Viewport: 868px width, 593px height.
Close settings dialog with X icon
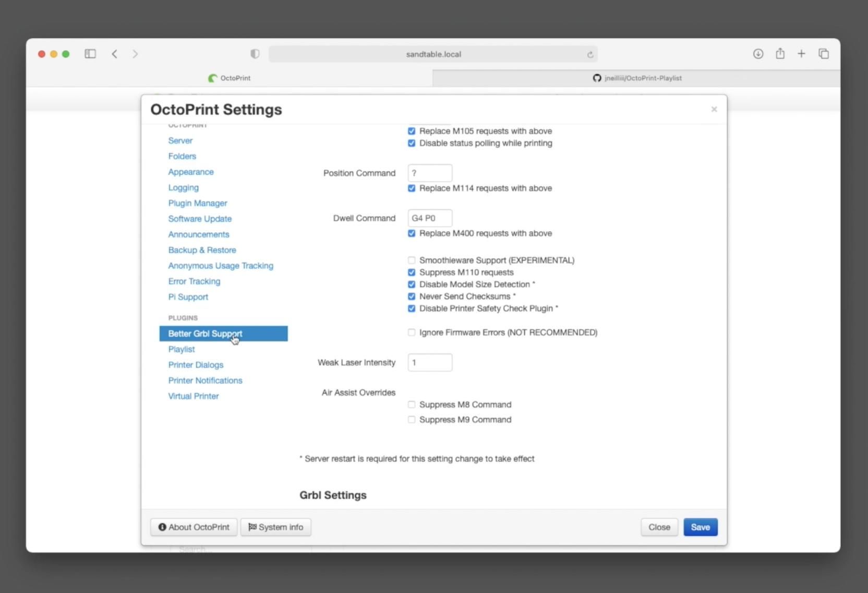[714, 109]
